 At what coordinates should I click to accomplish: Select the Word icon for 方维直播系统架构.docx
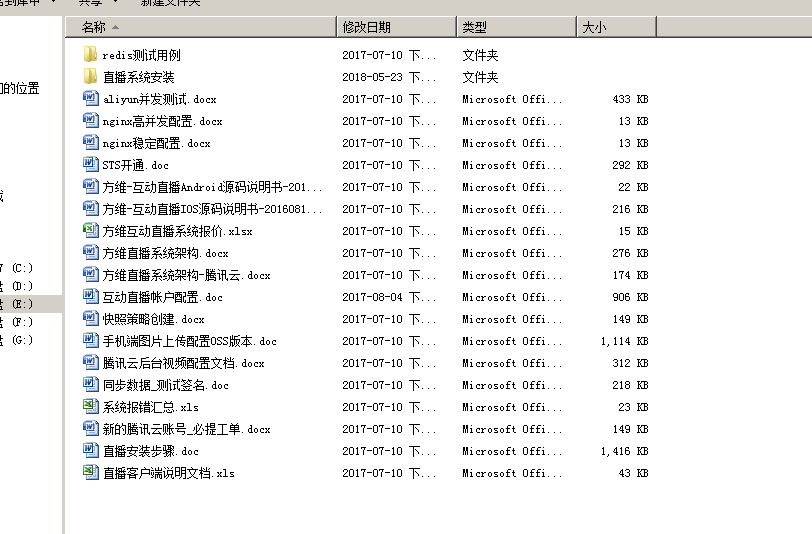[x=91, y=253]
